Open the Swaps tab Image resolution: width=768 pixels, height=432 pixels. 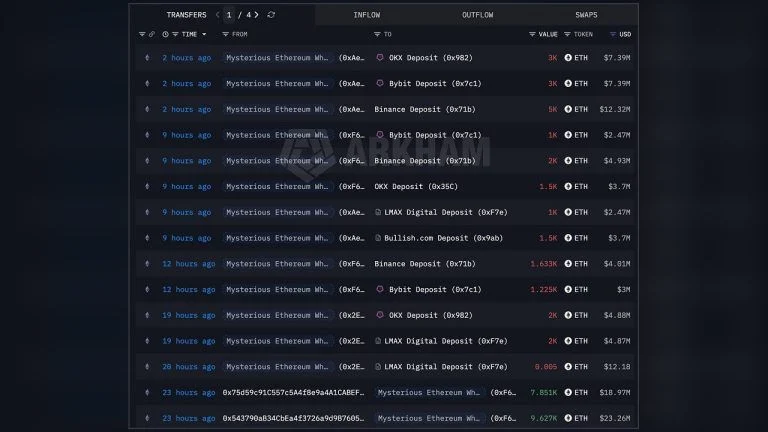pos(586,15)
